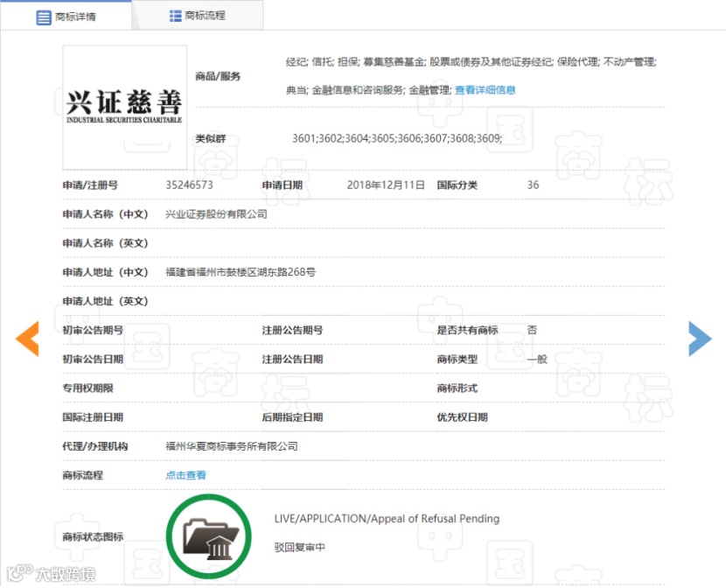This screenshot has width=726, height=588.
Task: Select the registration number 35246573
Action: pyautogui.click(x=189, y=185)
